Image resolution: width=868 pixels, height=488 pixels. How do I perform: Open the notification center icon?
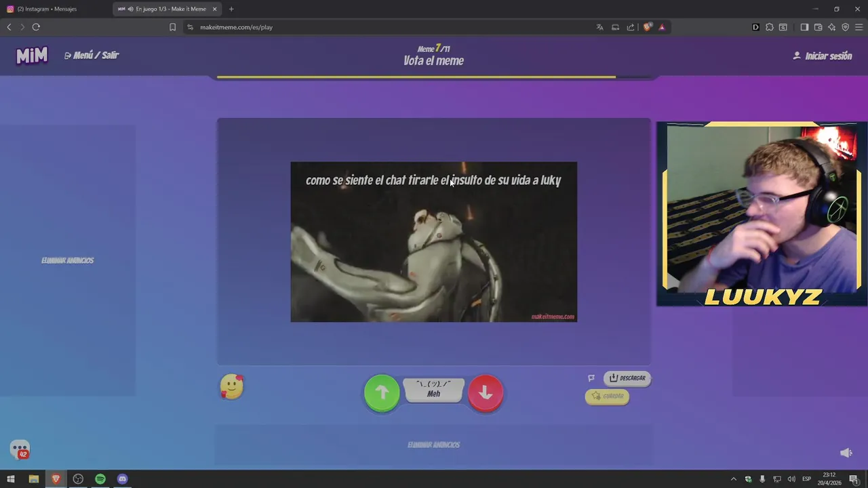854,479
